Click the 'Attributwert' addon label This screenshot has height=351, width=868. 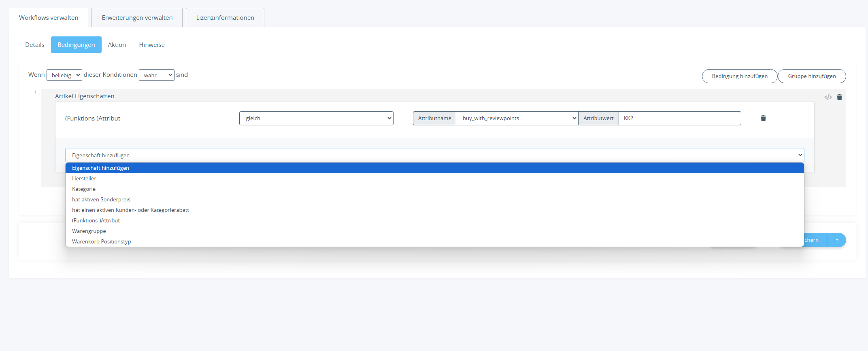[598, 118]
